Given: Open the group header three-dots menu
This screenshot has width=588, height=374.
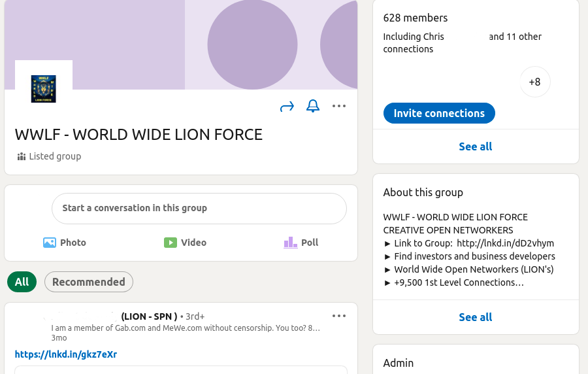Looking at the screenshot, I should pyautogui.click(x=339, y=106).
